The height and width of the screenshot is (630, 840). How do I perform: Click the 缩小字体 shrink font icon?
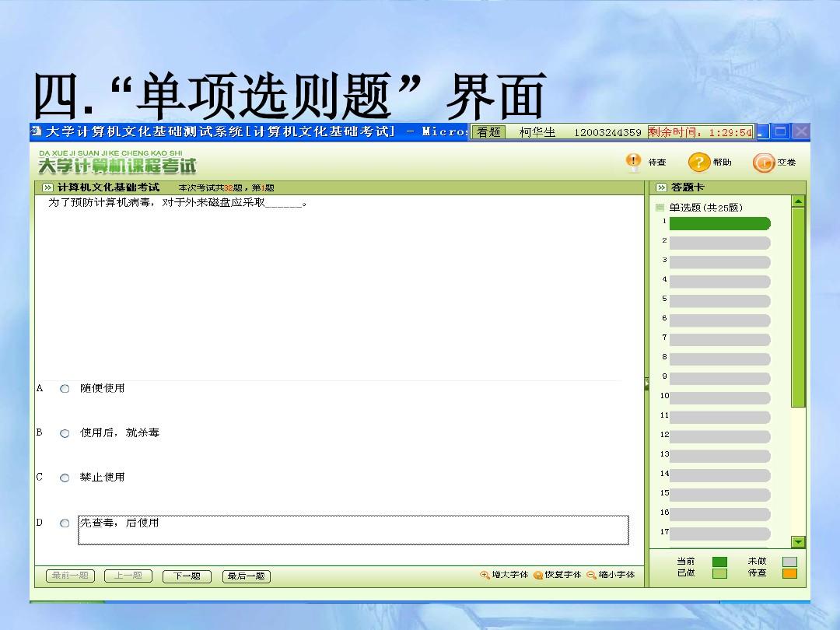coord(591,575)
